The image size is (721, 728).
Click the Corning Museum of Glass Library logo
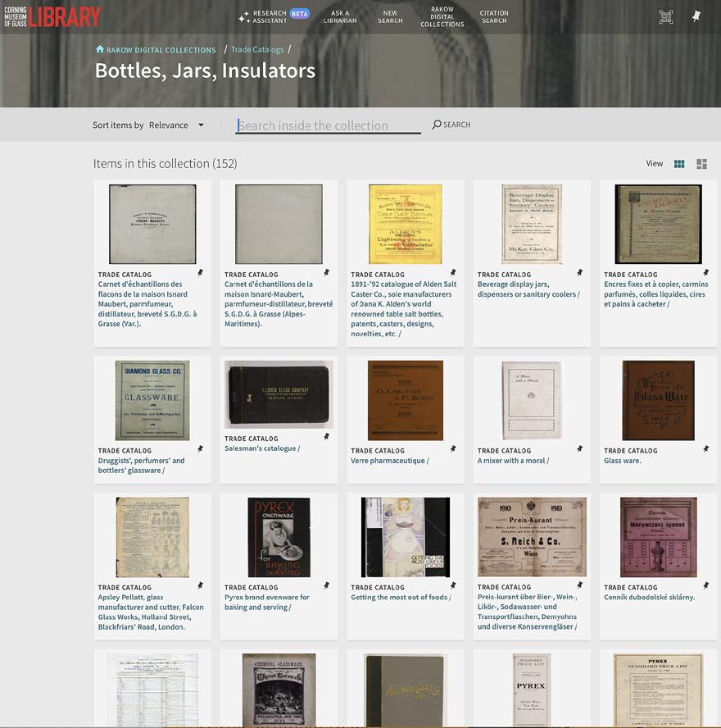click(52, 16)
